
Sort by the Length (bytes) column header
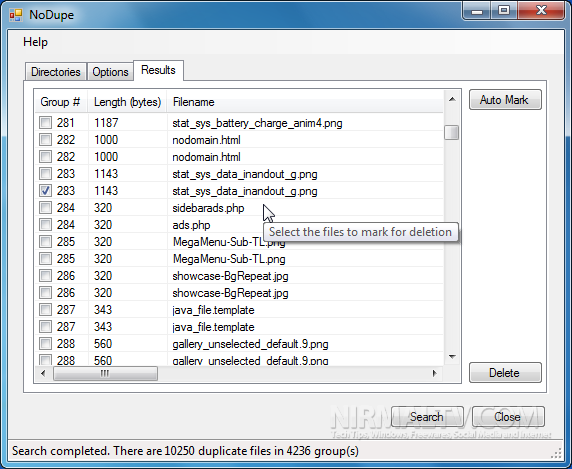pos(127,102)
